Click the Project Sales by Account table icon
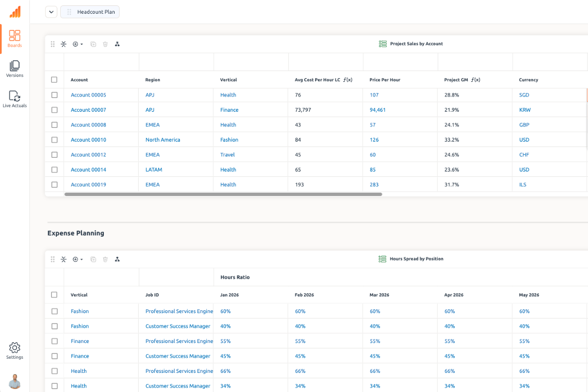 click(x=383, y=44)
